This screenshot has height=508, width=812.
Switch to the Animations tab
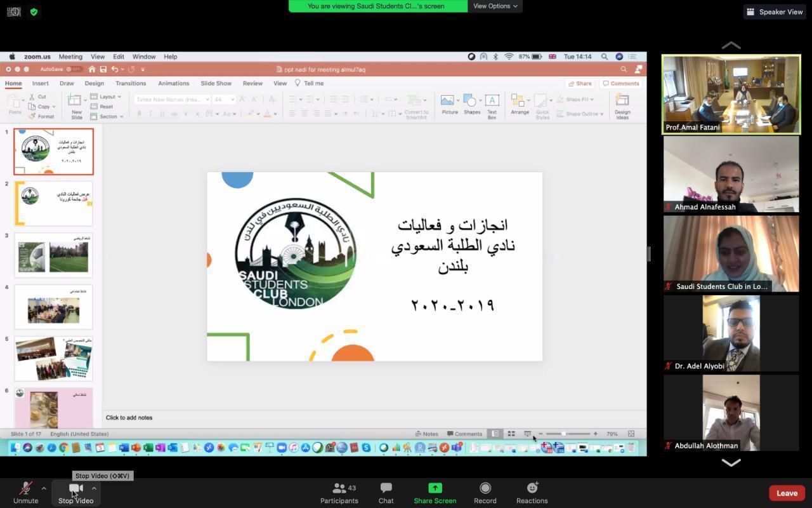[173, 83]
